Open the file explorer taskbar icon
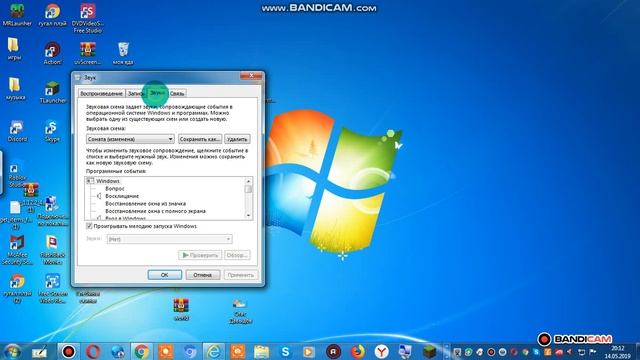This screenshot has height=360, width=640. (x=262, y=351)
